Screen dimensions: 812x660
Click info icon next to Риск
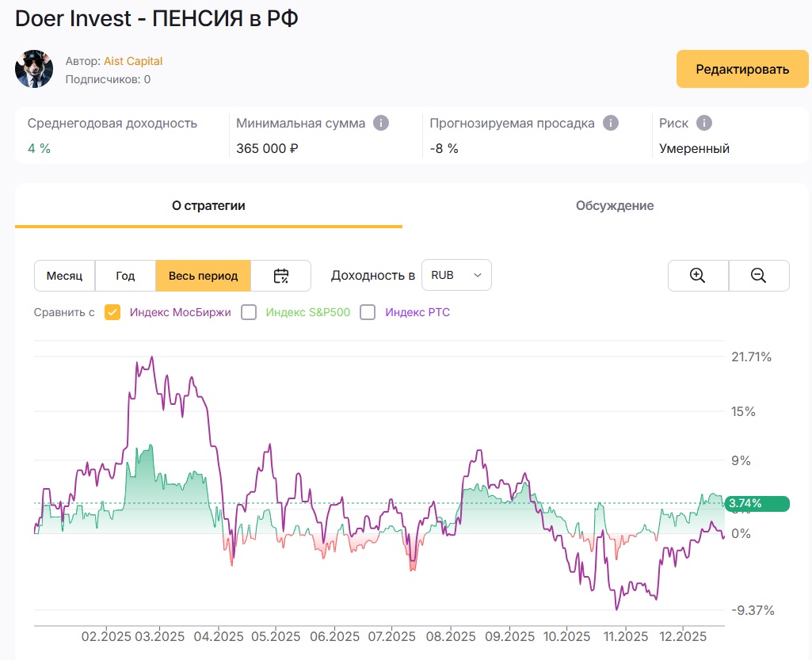pos(703,123)
